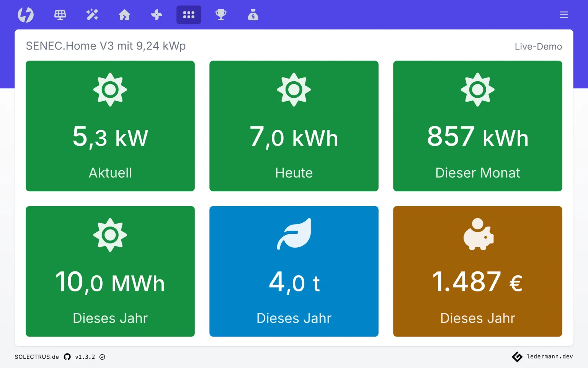Select the active grid tiles view
Screen dimensions: 588x368
(x=189, y=15)
